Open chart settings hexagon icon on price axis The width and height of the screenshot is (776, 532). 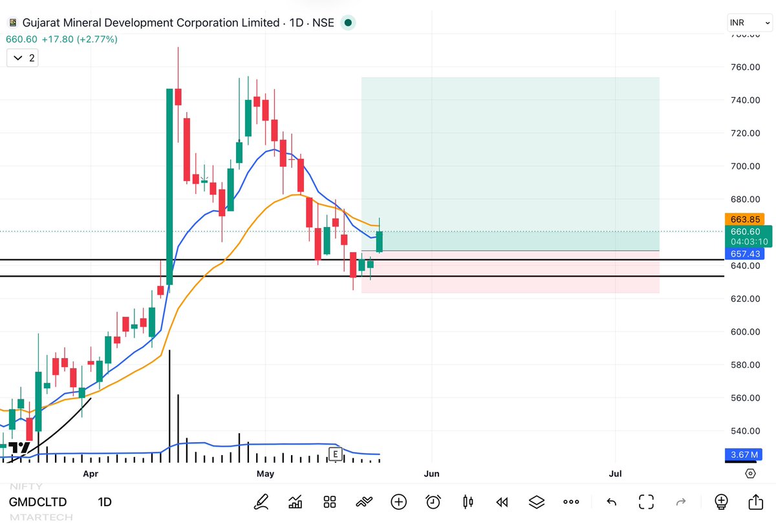point(750,473)
